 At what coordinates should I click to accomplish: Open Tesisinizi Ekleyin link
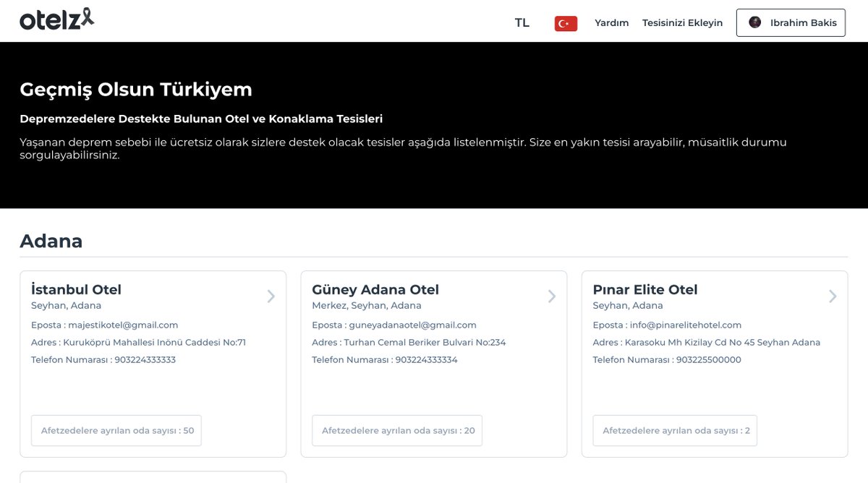pyautogui.click(x=682, y=23)
